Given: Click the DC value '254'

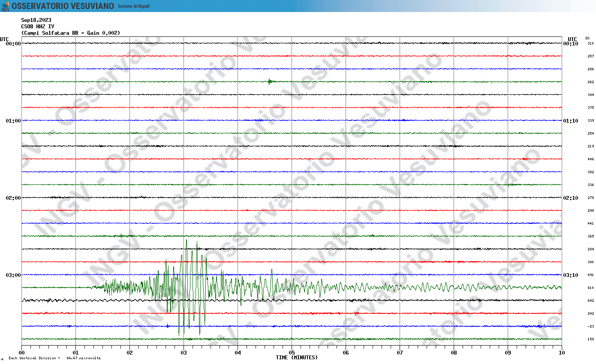Looking at the screenshot, I should point(590,133).
